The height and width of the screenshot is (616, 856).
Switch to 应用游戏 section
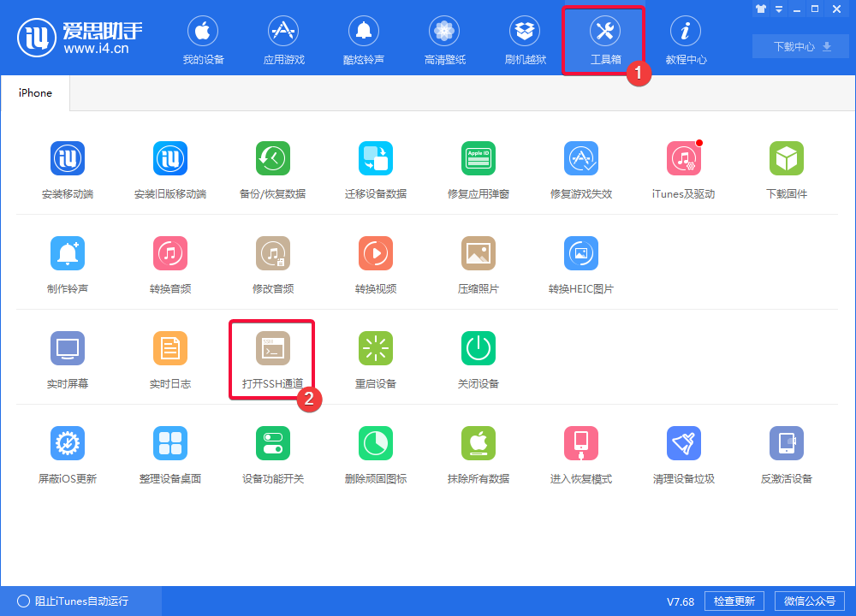tap(284, 40)
